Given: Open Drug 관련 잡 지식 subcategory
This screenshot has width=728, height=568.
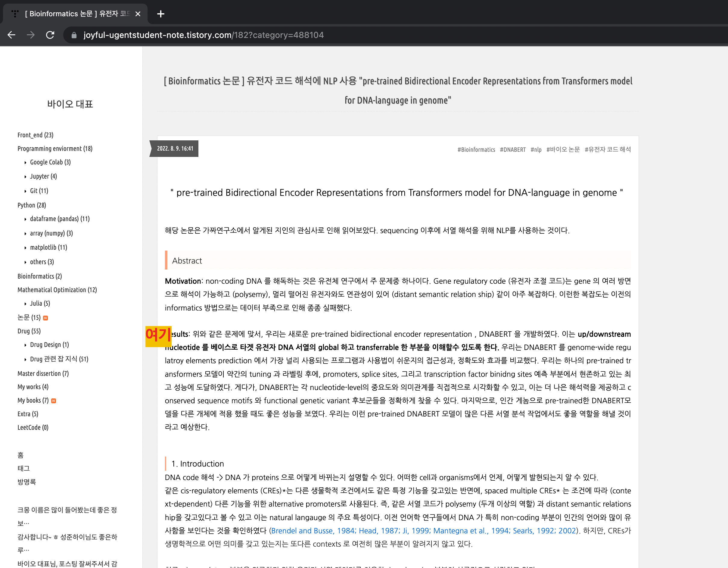Looking at the screenshot, I should pos(59,359).
